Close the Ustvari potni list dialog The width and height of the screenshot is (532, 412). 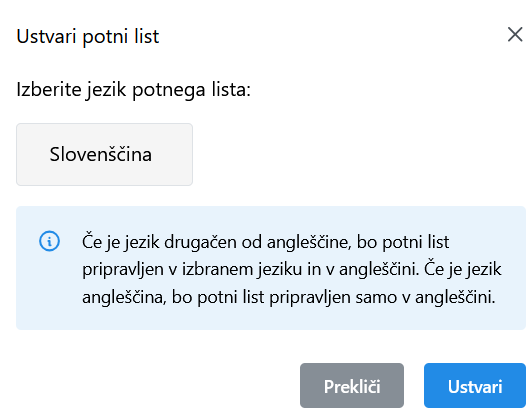click(515, 35)
